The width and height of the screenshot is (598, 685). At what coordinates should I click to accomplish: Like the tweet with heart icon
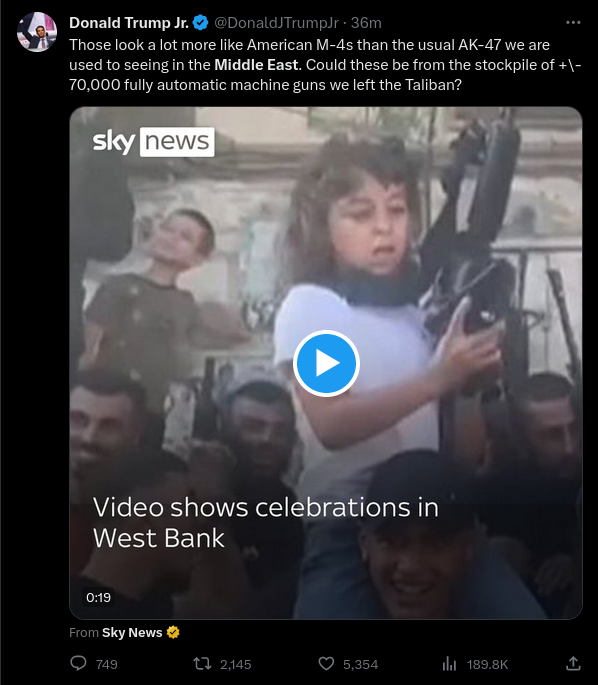tap(326, 664)
